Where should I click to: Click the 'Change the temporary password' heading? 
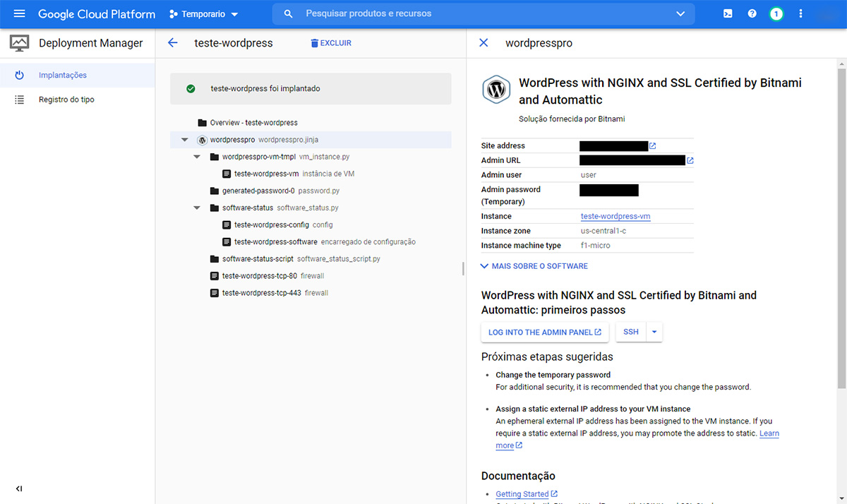[553, 375]
